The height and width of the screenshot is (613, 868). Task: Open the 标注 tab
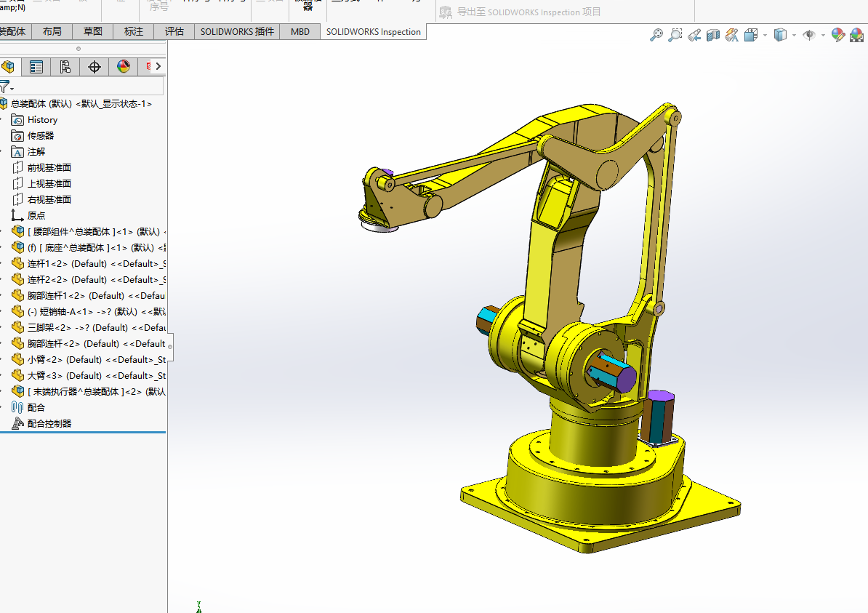[134, 31]
